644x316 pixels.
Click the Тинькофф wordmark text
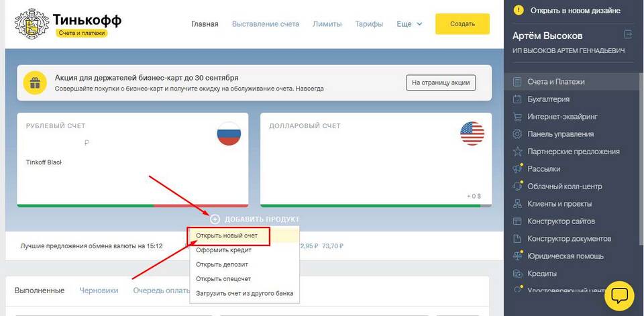point(87,19)
